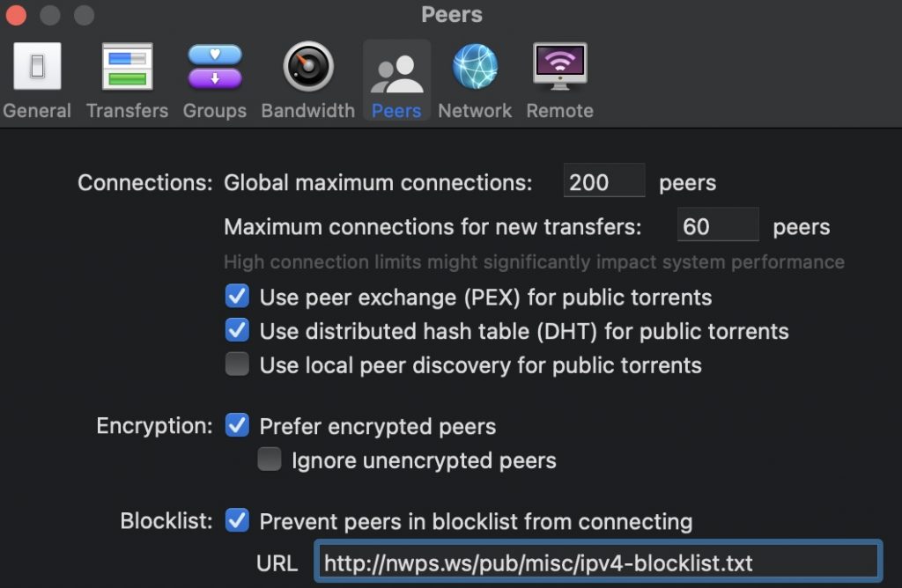The image size is (902, 588).
Task: Open the Transfers preferences icon
Action: tap(128, 67)
